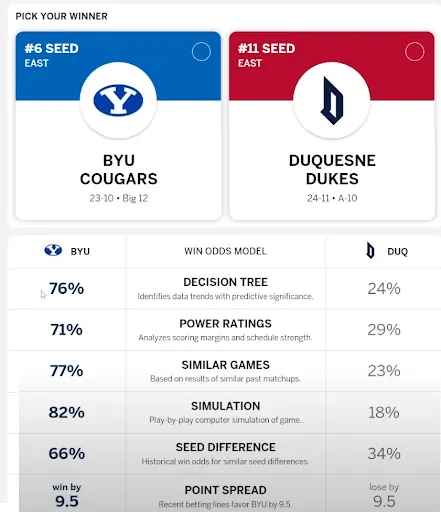Select the BYU Cougars radio circle
The height and width of the screenshot is (512, 441).
201,52
